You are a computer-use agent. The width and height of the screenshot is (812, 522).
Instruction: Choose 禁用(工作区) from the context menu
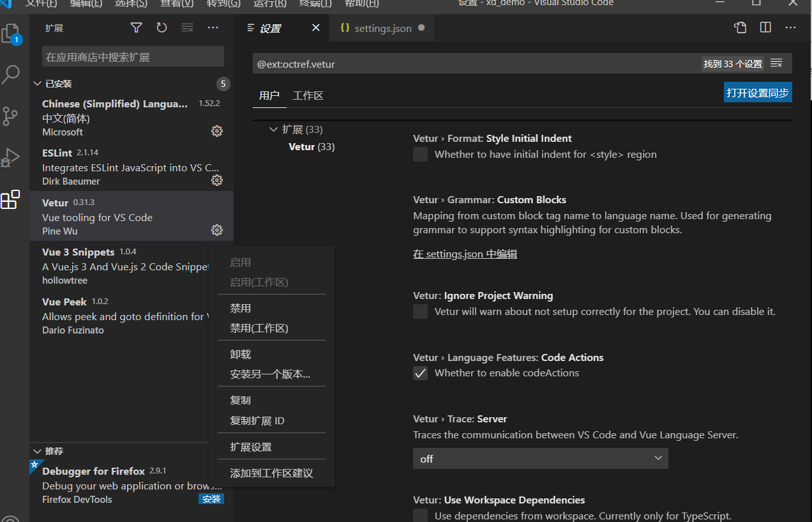pos(271,328)
